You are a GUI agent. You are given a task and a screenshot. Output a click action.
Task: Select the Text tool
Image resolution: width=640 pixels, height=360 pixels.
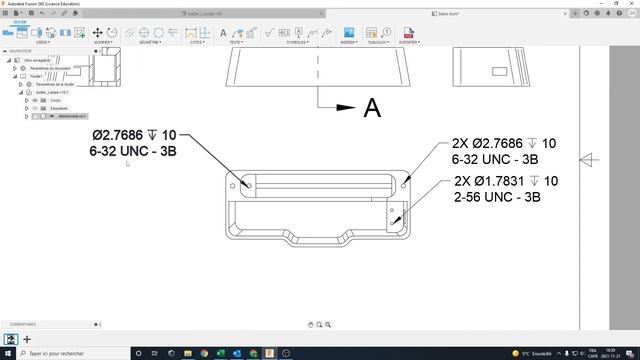tap(223, 33)
